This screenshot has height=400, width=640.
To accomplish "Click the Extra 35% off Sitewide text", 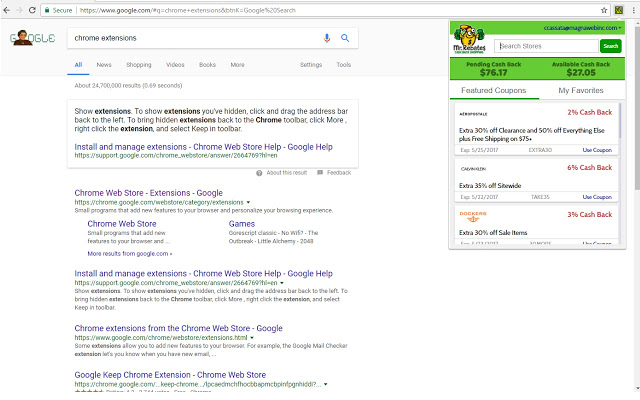I will click(x=490, y=186).
